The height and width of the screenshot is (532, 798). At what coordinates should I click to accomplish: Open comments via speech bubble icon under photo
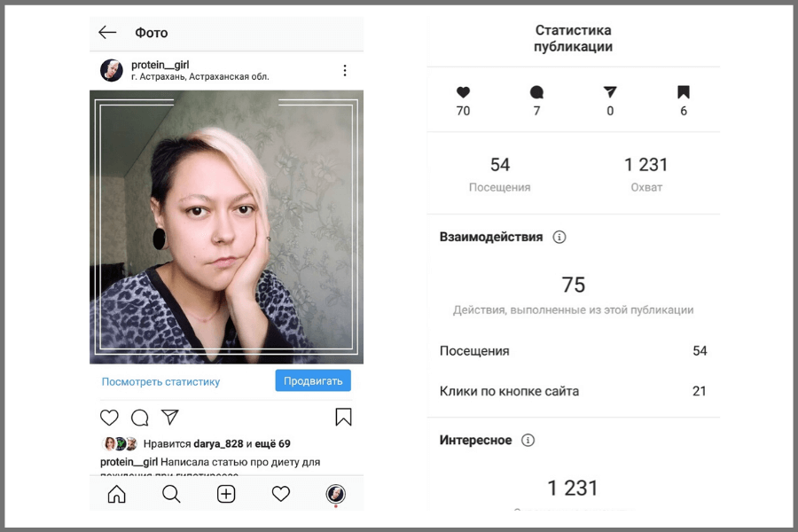point(139,418)
